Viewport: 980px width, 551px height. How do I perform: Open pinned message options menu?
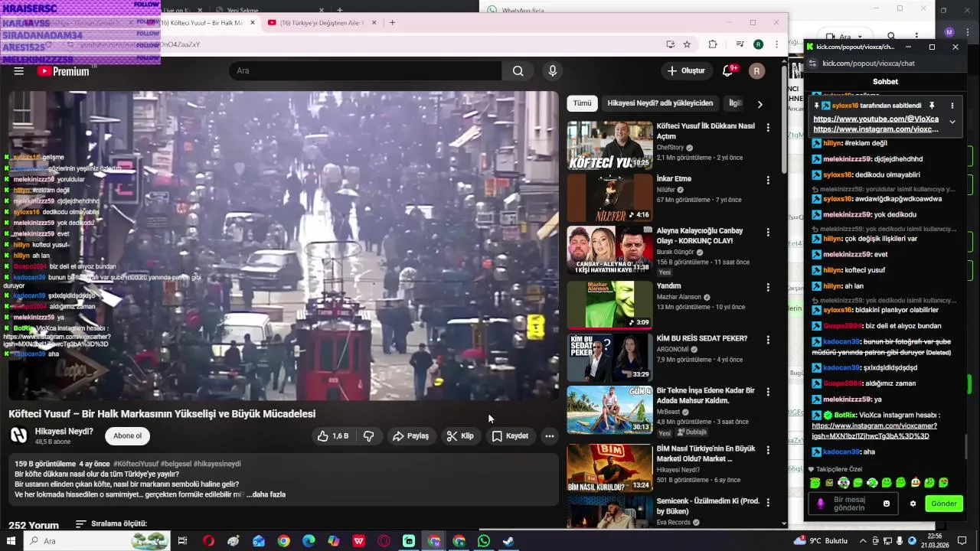[952, 106]
